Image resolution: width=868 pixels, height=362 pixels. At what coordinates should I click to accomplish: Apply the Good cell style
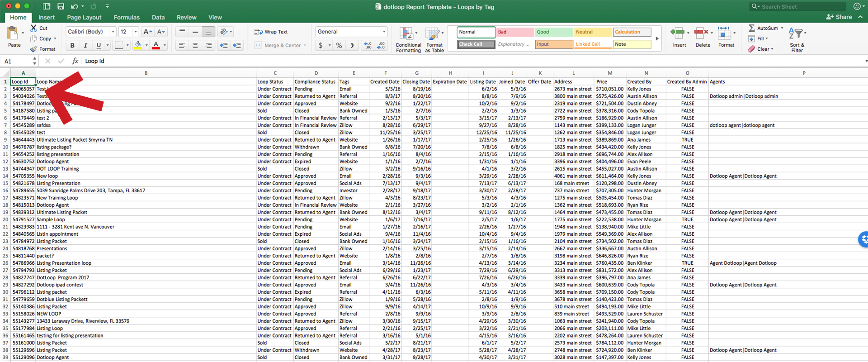point(554,32)
